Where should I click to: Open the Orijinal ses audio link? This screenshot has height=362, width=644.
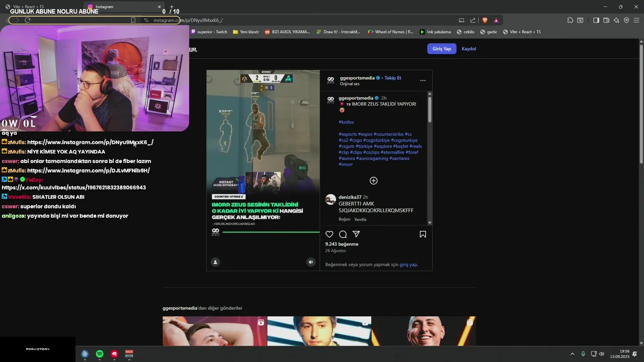coord(350,84)
